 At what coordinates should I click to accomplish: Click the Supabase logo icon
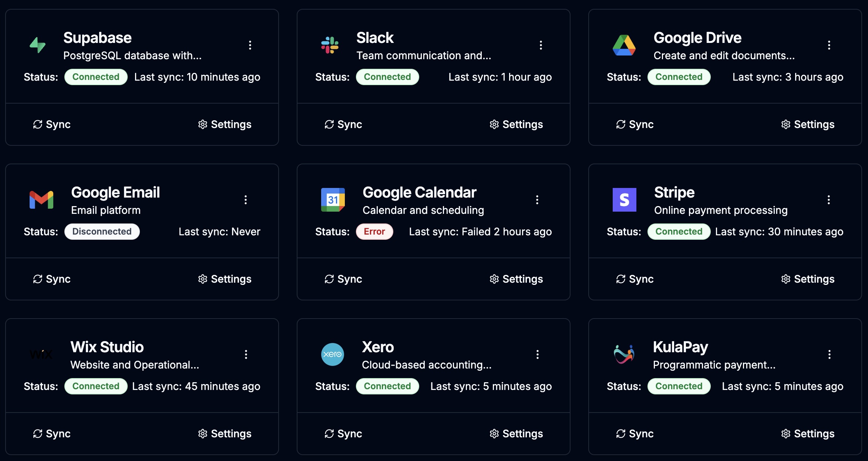click(x=38, y=45)
